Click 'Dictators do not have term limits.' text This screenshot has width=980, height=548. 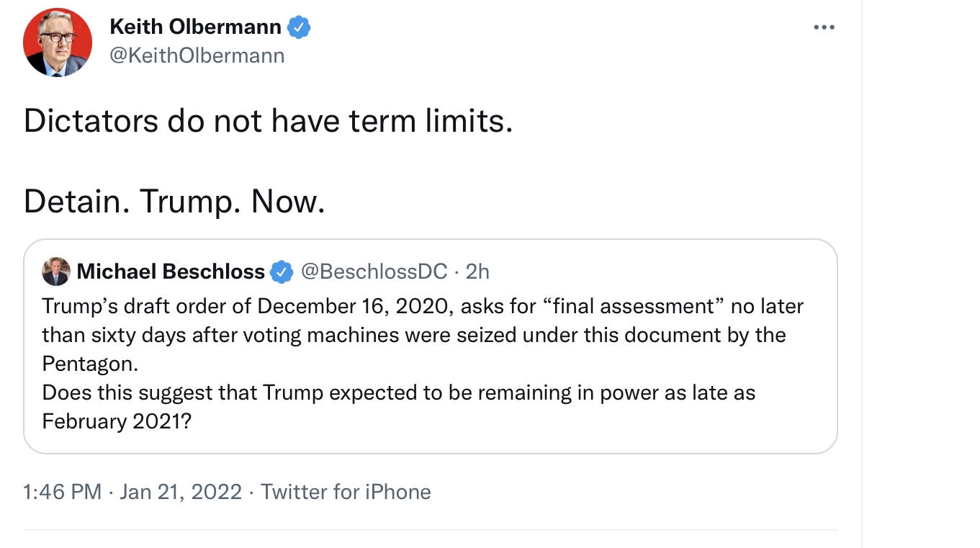point(268,121)
